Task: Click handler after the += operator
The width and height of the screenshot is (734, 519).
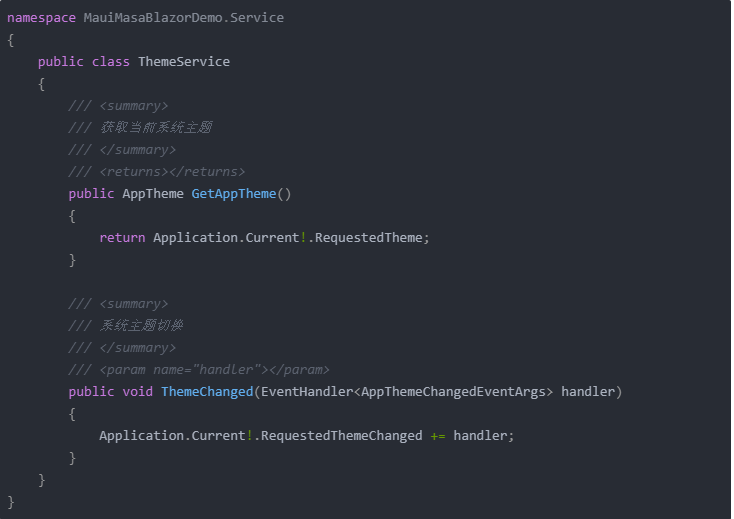Action: [480, 436]
